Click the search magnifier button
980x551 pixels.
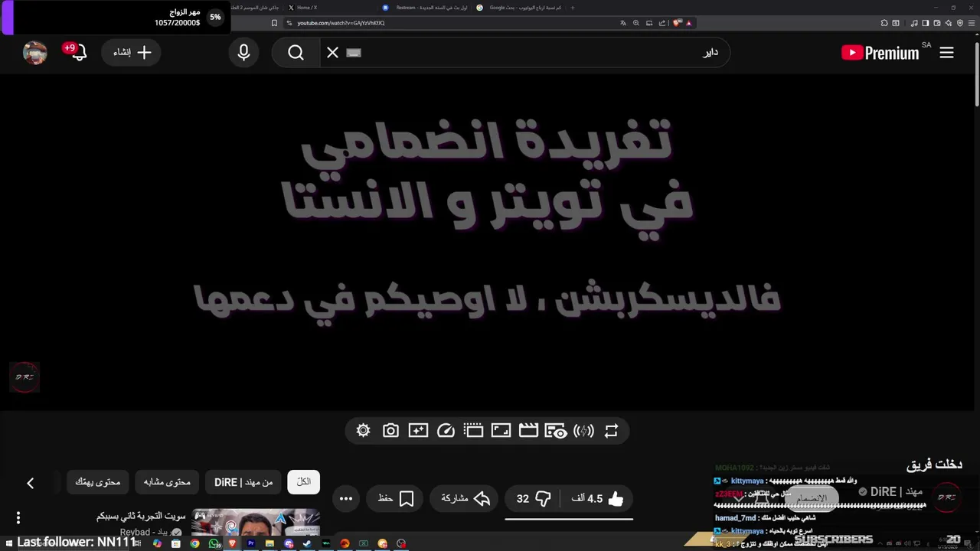296,53
